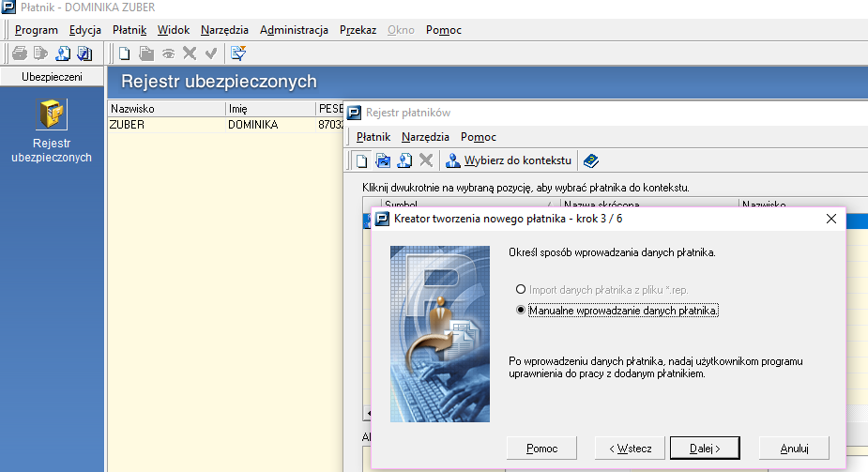Open the Pomoc menu in main window
Viewport: 868px width, 472px height.
click(x=444, y=30)
